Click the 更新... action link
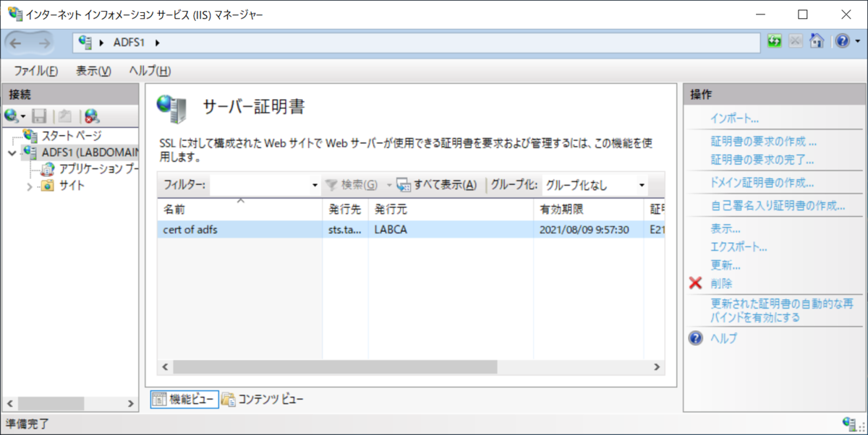 (726, 265)
